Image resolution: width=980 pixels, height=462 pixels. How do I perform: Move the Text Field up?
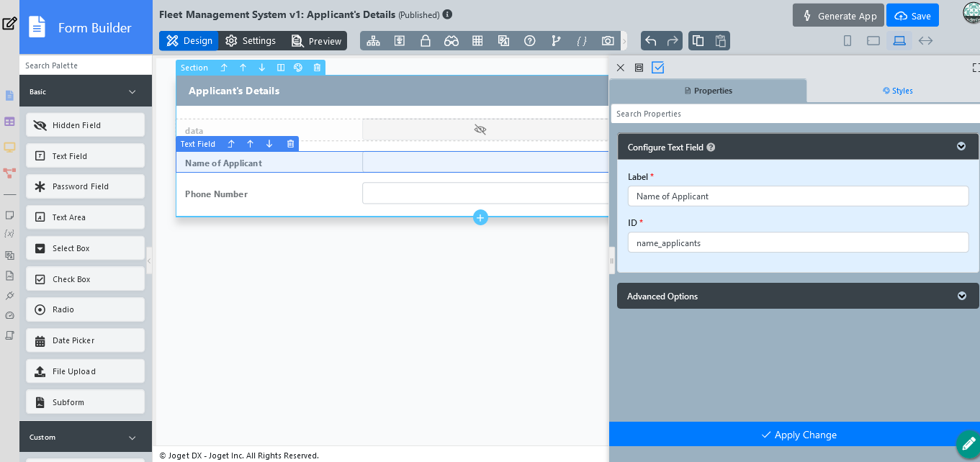coord(251,144)
